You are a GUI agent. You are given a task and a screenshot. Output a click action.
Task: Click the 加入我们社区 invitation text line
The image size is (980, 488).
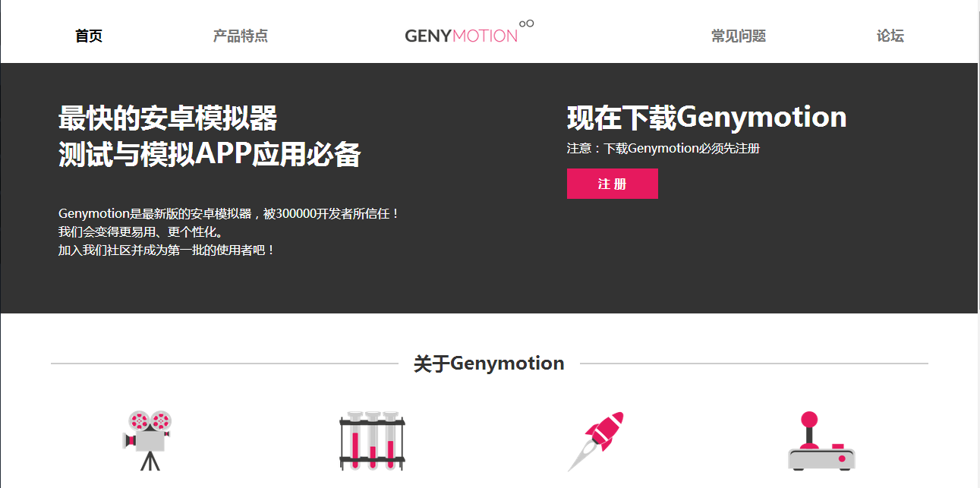point(167,250)
